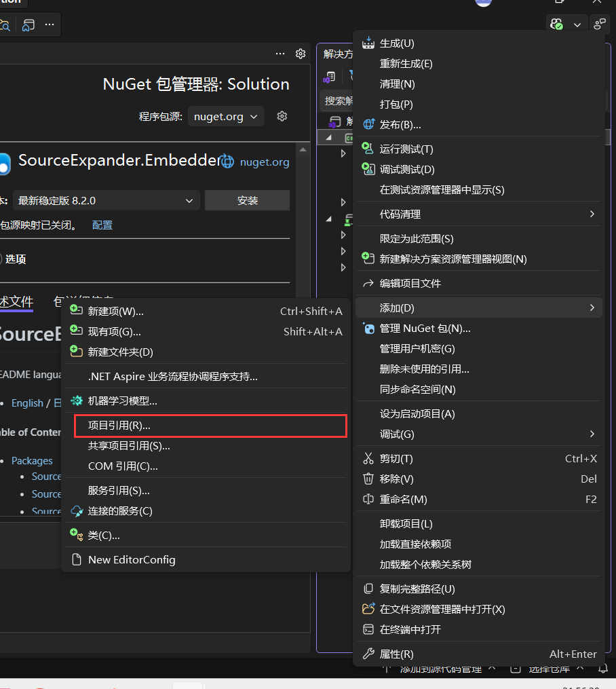616x689 pixels.
Task: Choose 打包(P) from context menu
Action: pyautogui.click(x=479, y=104)
